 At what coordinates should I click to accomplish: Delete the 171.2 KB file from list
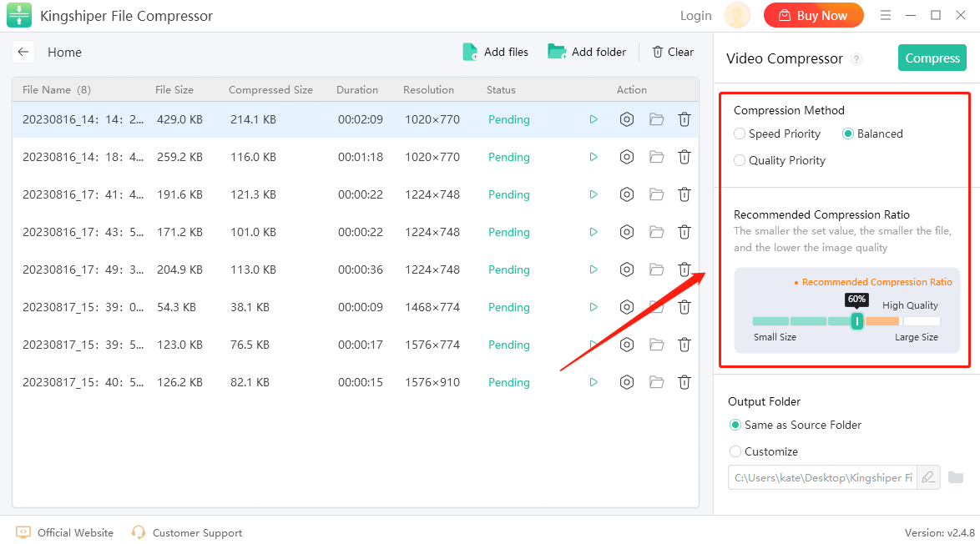(x=684, y=232)
